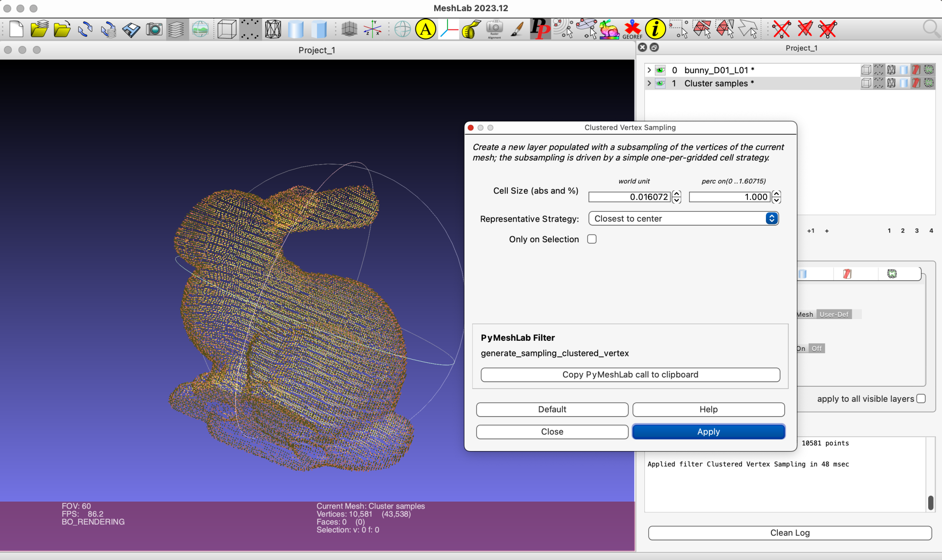Check the Only on Selection checkbox
This screenshot has height=560, width=942.
pos(592,239)
